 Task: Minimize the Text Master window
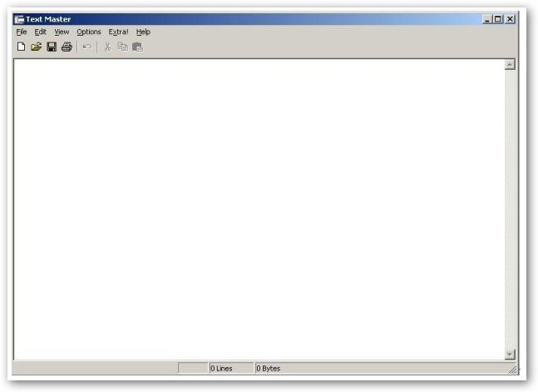click(x=487, y=19)
